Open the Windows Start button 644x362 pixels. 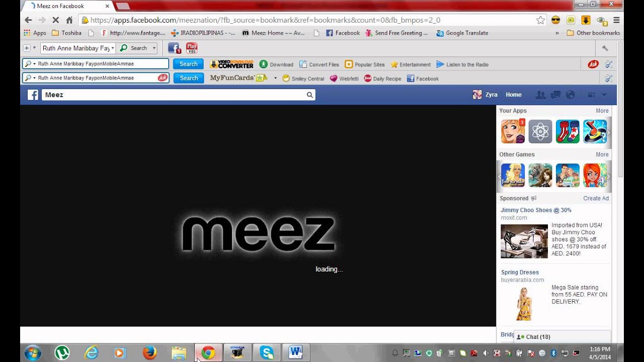[33, 352]
